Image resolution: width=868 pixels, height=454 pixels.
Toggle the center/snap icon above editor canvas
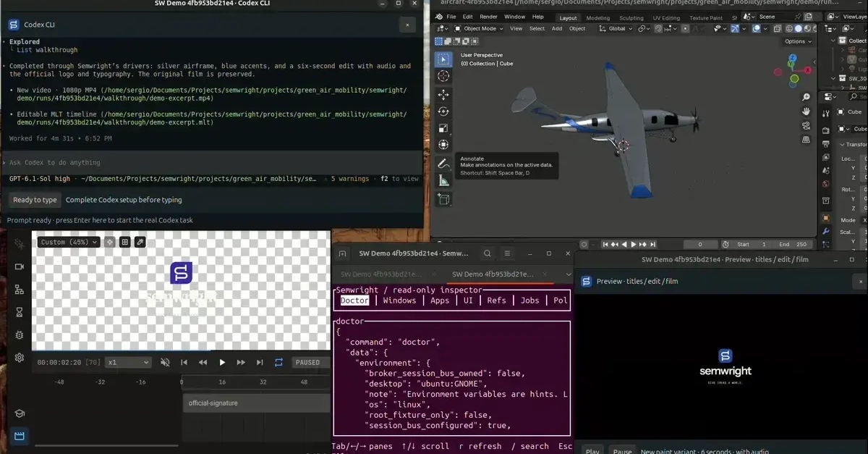109,242
